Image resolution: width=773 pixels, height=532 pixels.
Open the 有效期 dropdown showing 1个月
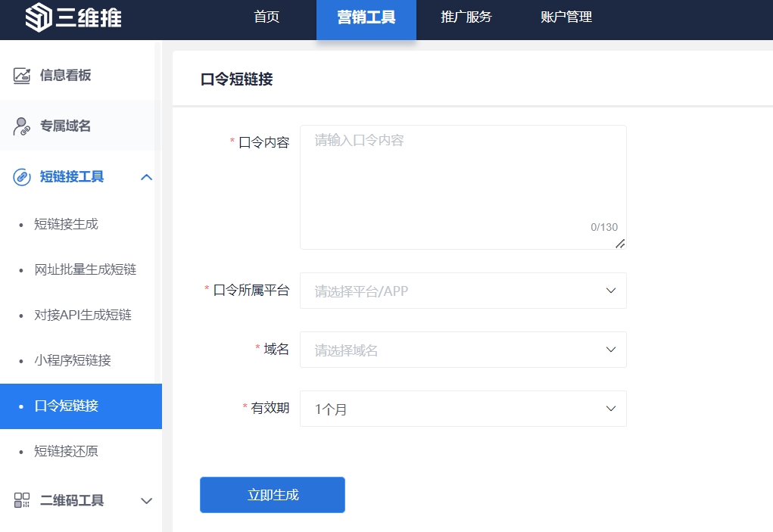[x=463, y=409]
